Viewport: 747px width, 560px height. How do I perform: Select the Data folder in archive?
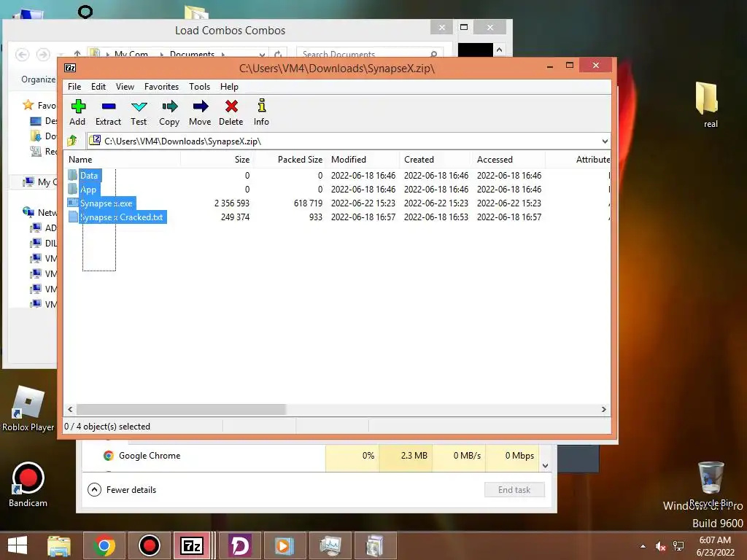[89, 175]
